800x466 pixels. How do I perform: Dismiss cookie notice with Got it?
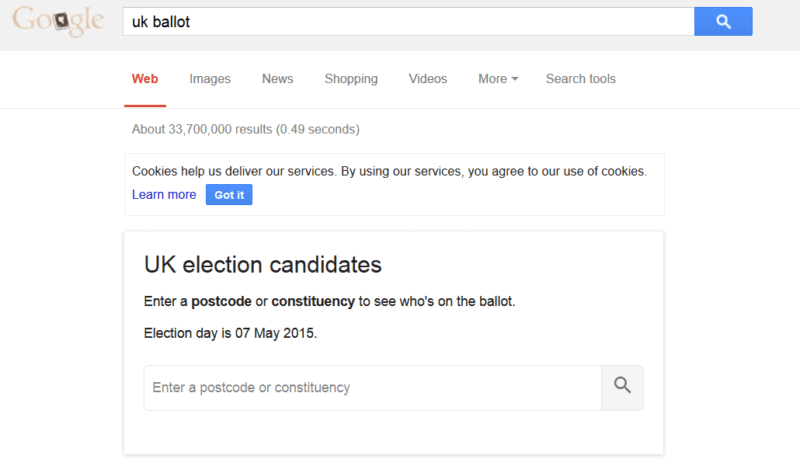click(x=229, y=195)
